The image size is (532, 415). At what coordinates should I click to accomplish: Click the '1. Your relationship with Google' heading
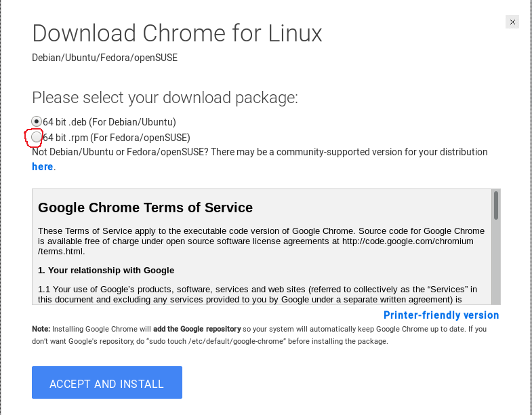(106, 271)
